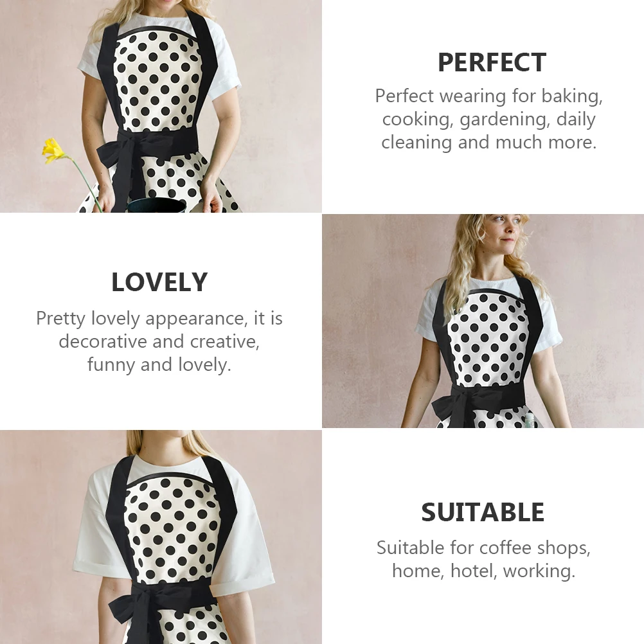Click the 'cleaning and much more' line
The width and height of the screenshot is (644, 644).
click(488, 142)
